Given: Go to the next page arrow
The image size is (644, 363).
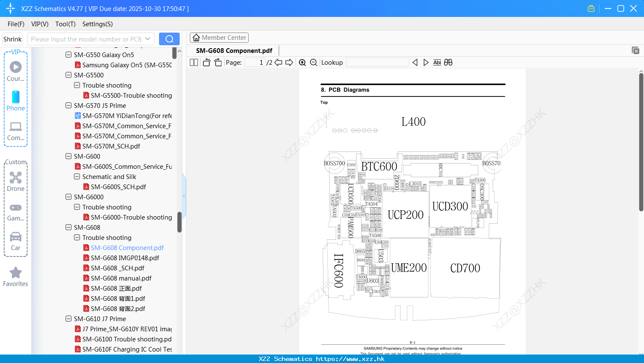Looking at the screenshot, I should pyautogui.click(x=289, y=62).
